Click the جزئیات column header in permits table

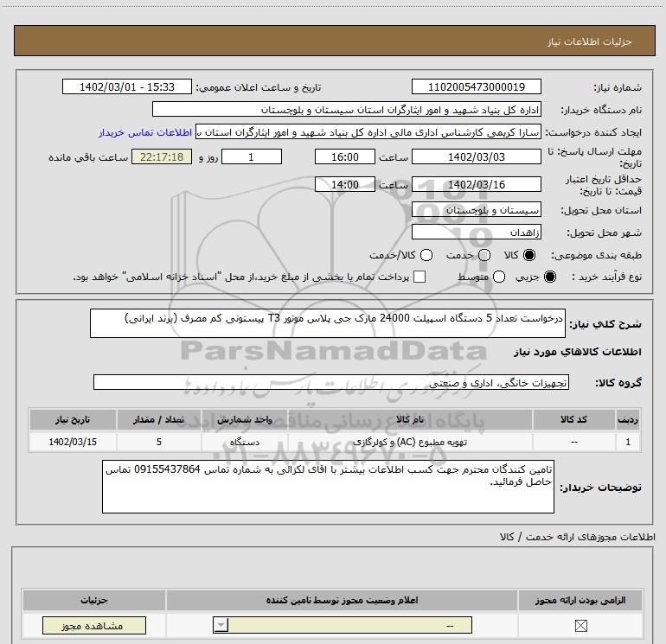point(94,600)
